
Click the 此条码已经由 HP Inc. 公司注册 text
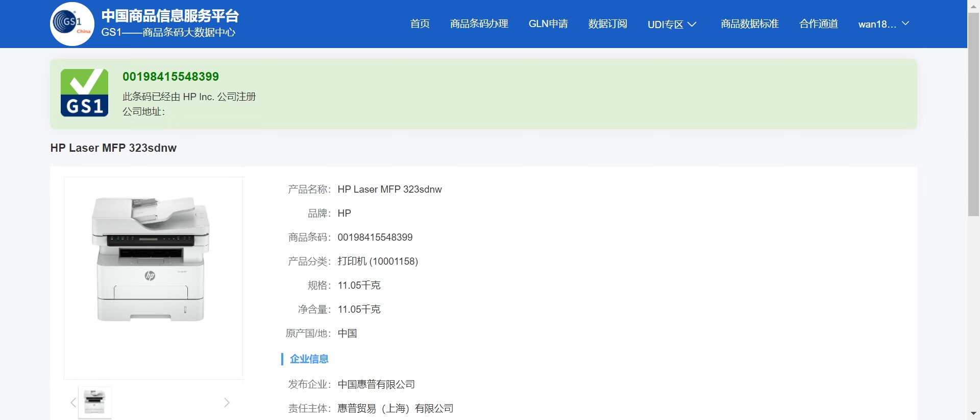189,97
